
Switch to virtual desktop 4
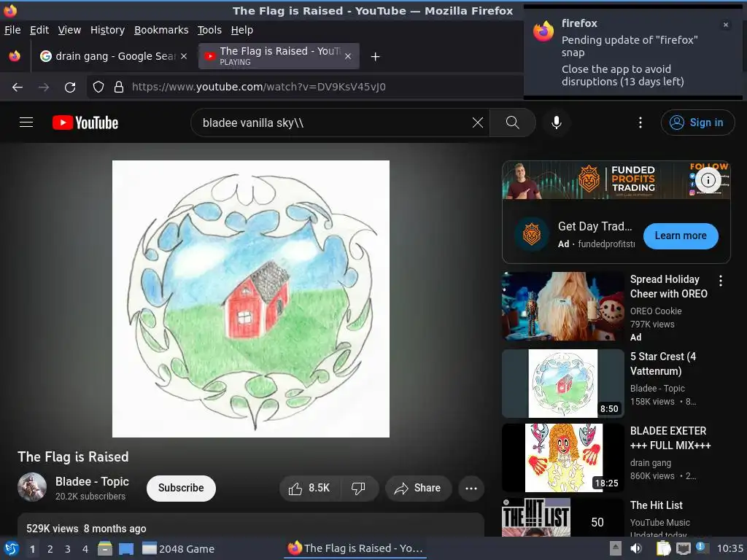click(x=85, y=549)
